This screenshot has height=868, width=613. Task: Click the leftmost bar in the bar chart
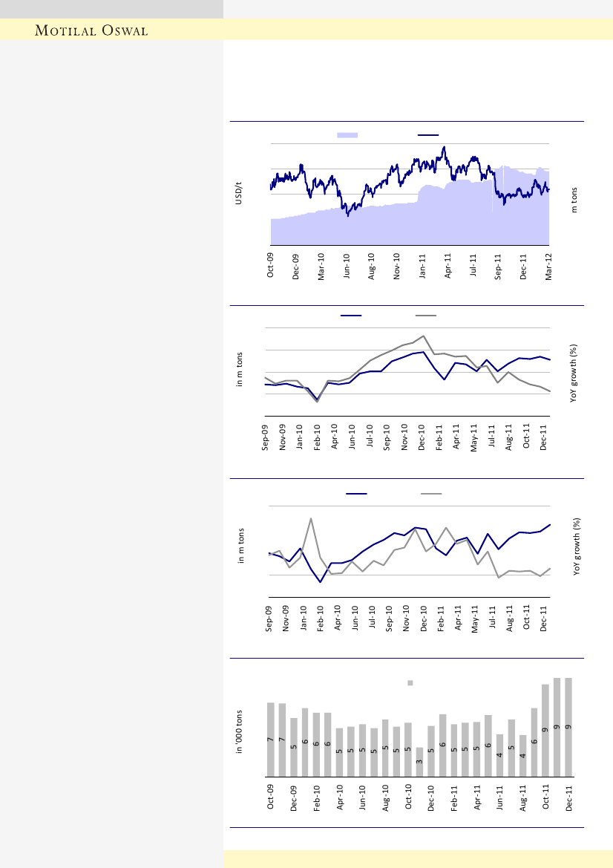[271, 740]
